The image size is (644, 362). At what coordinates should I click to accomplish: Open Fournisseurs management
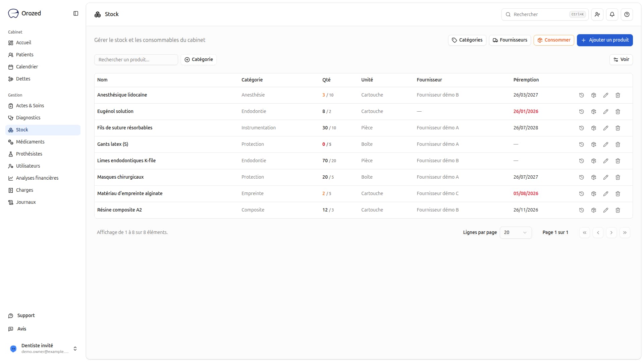[x=510, y=40]
